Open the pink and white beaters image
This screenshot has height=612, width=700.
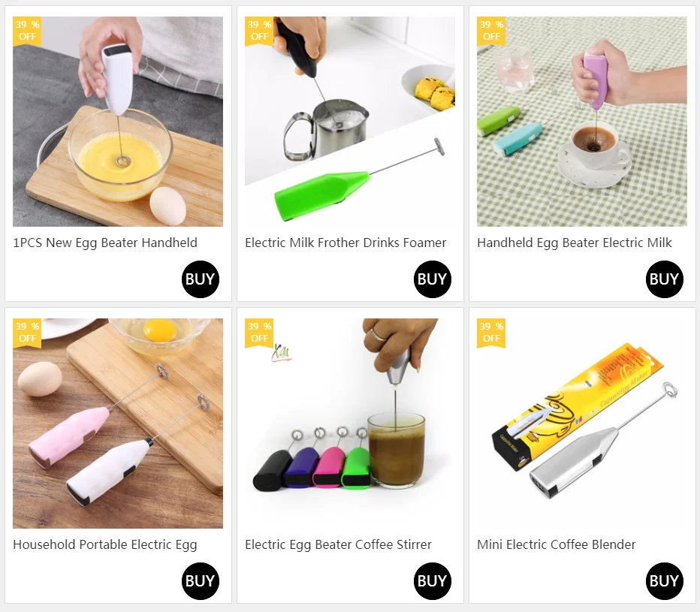[118, 424]
